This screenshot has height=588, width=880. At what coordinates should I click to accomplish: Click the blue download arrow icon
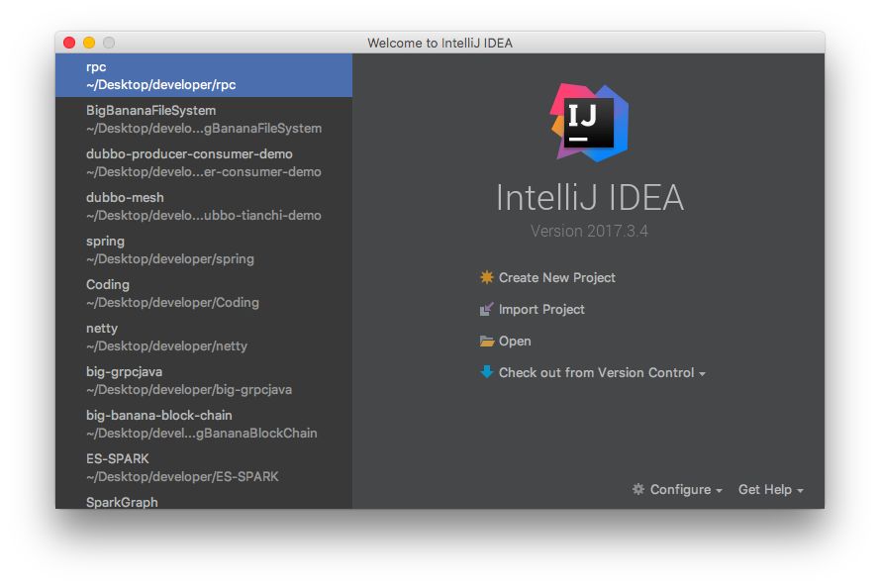coord(487,371)
